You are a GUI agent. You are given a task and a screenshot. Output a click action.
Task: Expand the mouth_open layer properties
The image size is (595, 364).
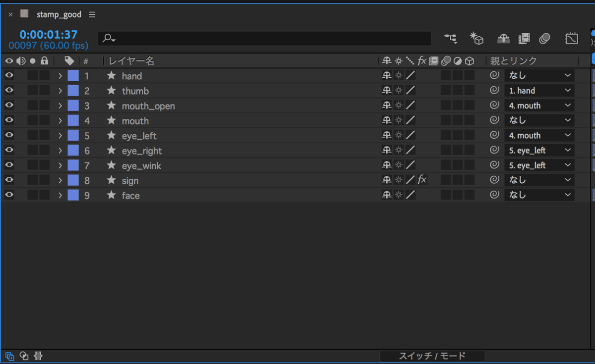(x=60, y=105)
